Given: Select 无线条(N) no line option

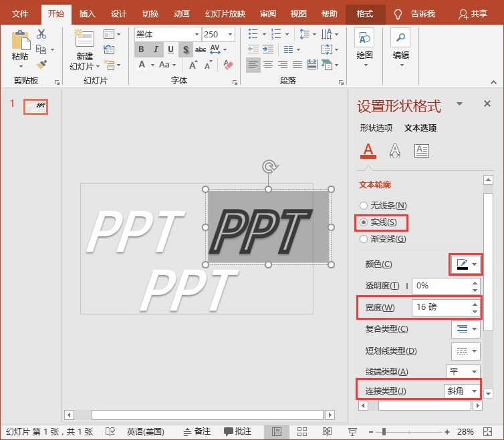Looking at the screenshot, I should click(x=383, y=205).
